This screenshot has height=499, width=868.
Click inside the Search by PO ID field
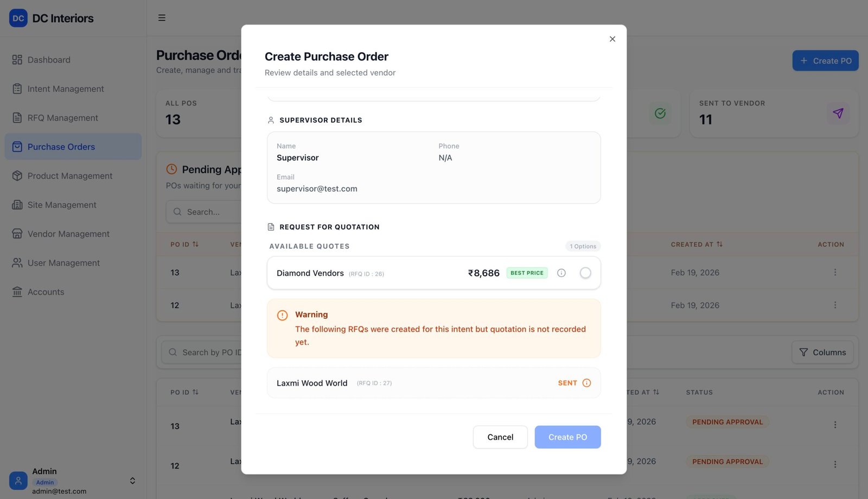pyautogui.click(x=217, y=352)
